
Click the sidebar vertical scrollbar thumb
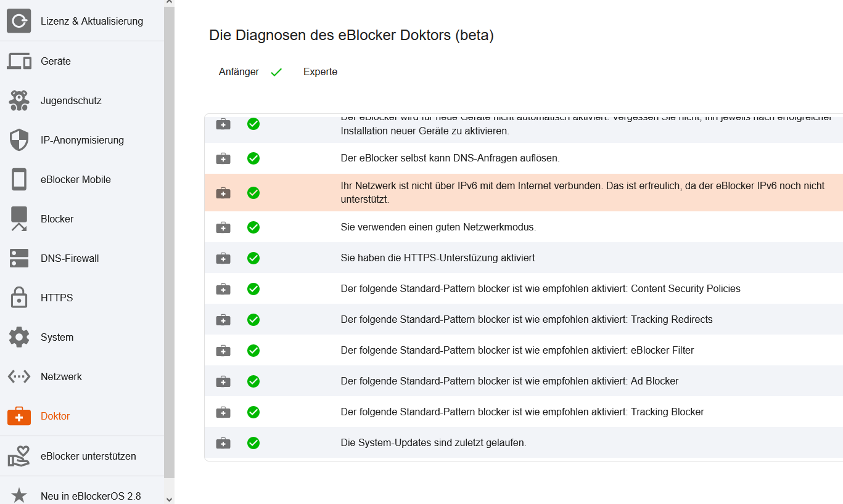[x=170, y=243]
